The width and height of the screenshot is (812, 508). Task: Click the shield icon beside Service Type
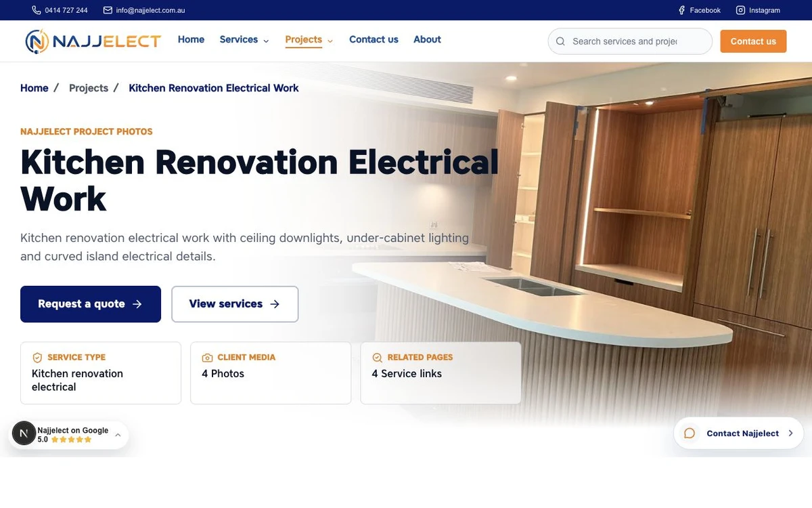pos(37,358)
